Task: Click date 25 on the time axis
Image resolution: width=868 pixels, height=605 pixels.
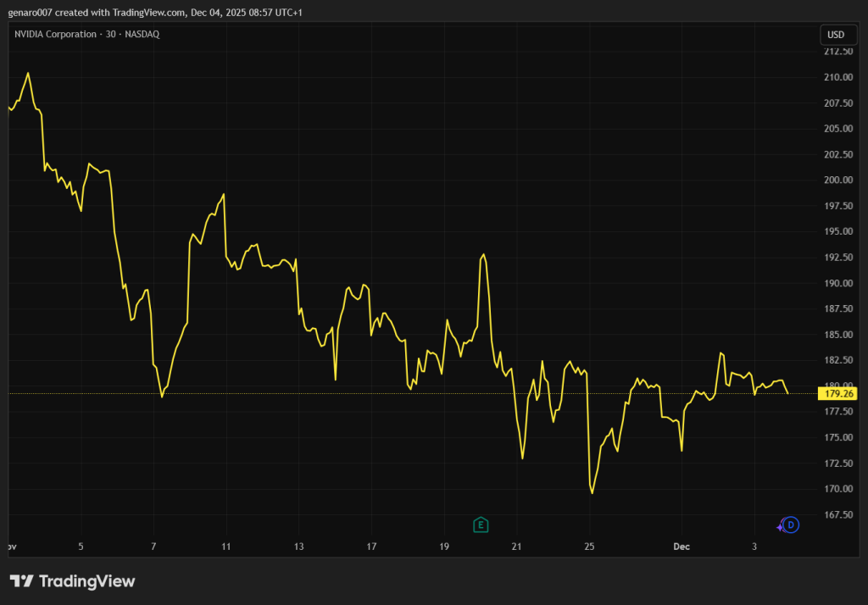Action: 590,547
